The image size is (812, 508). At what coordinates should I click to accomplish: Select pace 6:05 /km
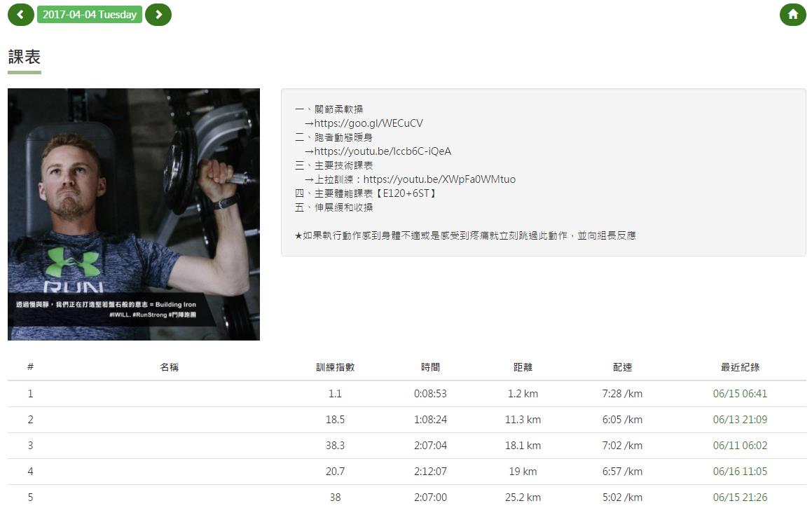(x=622, y=420)
